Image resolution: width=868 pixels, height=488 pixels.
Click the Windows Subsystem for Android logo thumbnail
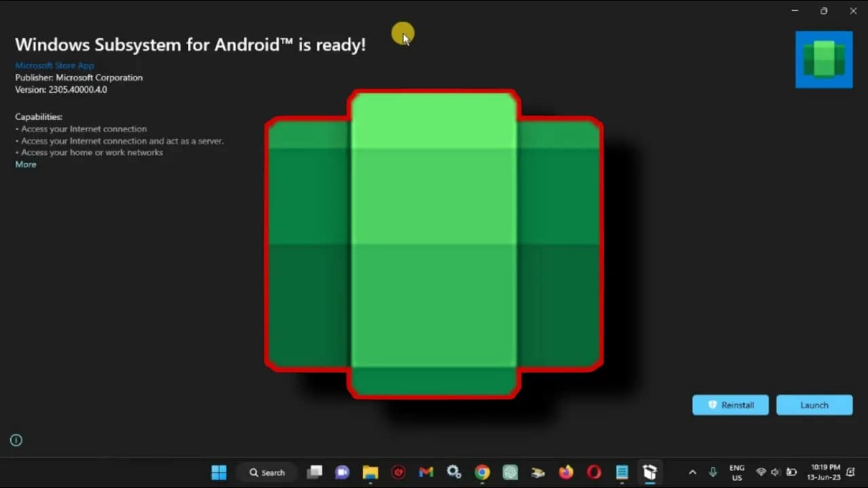click(823, 60)
